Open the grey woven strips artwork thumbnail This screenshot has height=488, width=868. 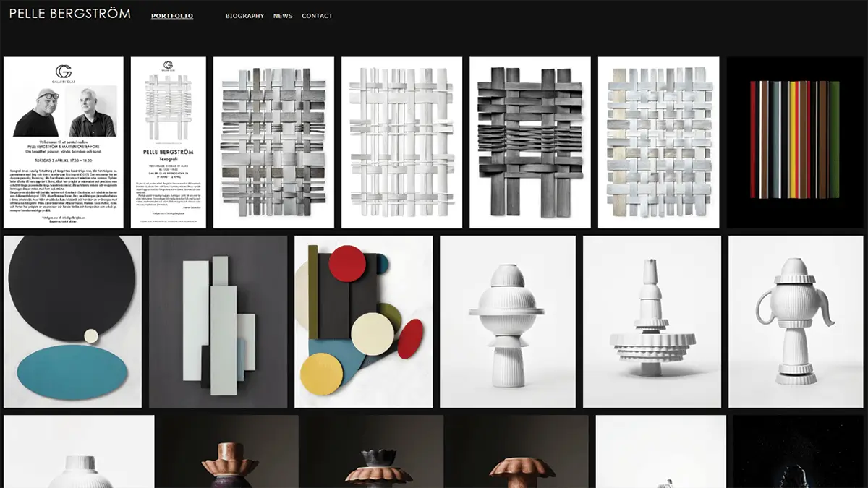(x=273, y=142)
